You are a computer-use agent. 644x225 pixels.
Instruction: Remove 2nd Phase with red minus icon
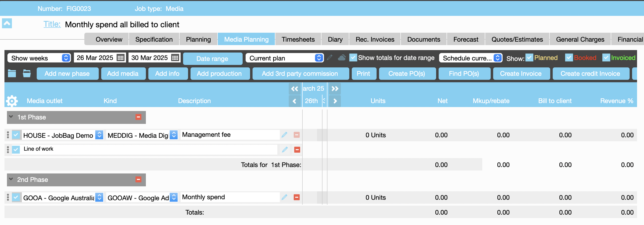click(x=138, y=180)
